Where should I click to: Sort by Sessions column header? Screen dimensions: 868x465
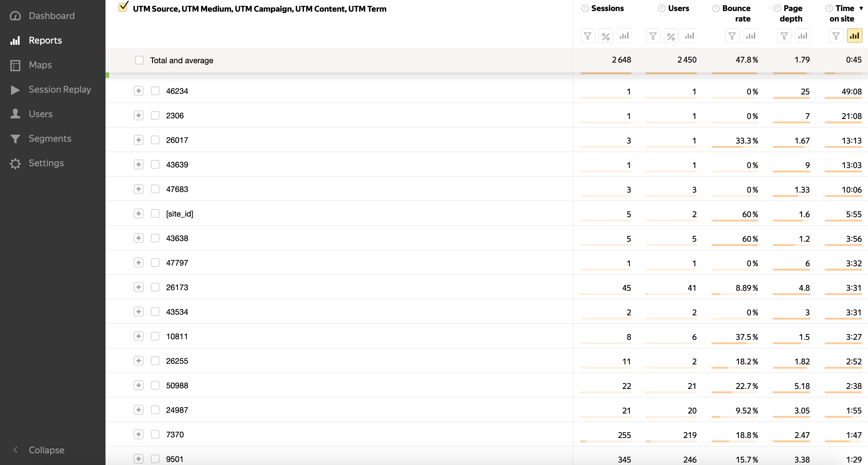pyautogui.click(x=608, y=8)
